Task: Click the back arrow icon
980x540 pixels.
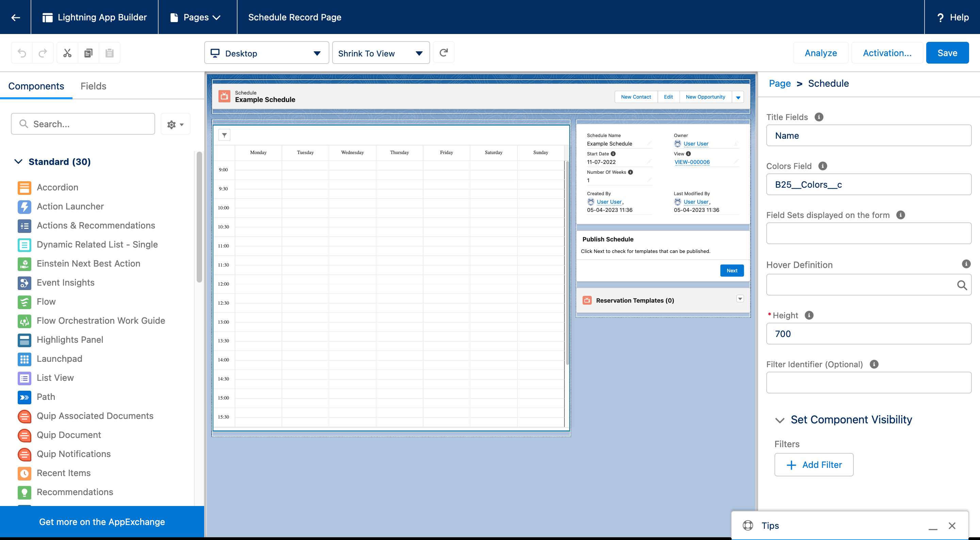Action: click(x=16, y=17)
